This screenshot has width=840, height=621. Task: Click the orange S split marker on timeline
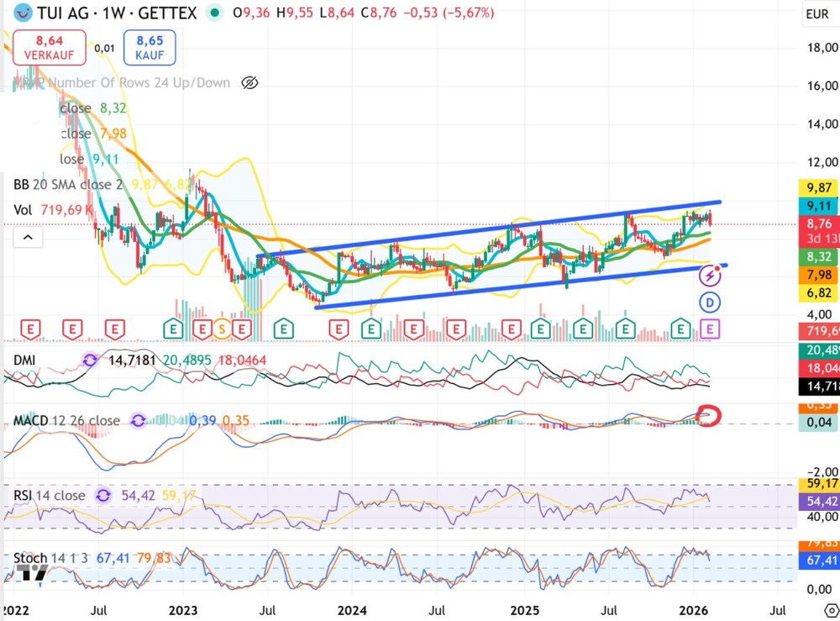(222, 329)
